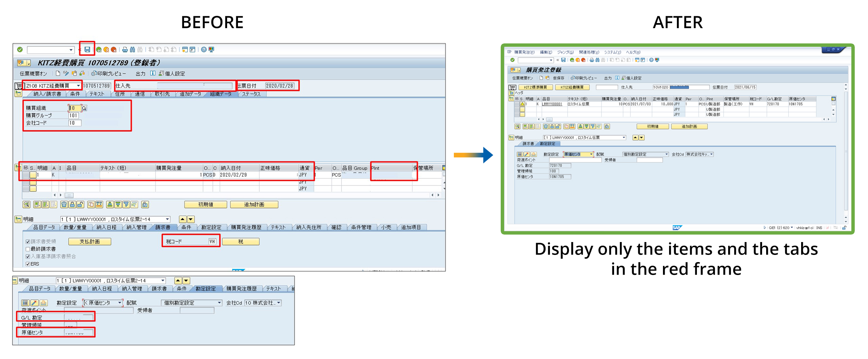Click the Display/Change glasses-pencil icon in BEFORE
Viewport: 868px width, 359px height.
[x=66, y=73]
